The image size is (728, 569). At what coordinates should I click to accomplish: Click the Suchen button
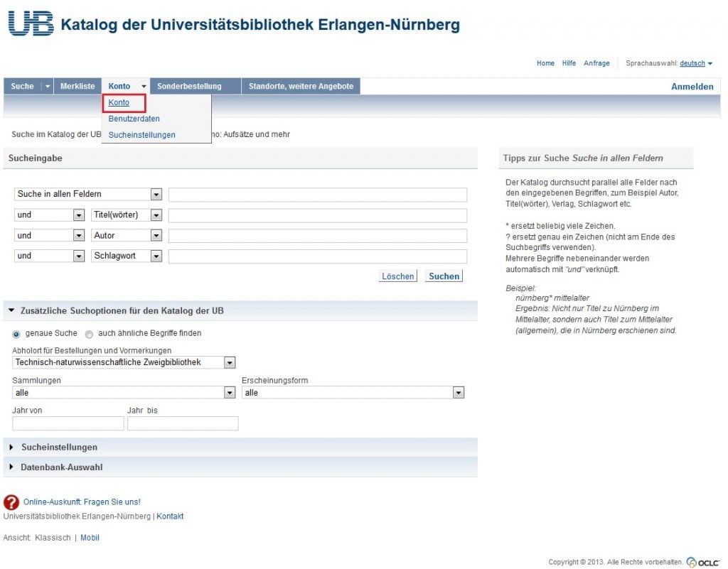[x=443, y=276]
